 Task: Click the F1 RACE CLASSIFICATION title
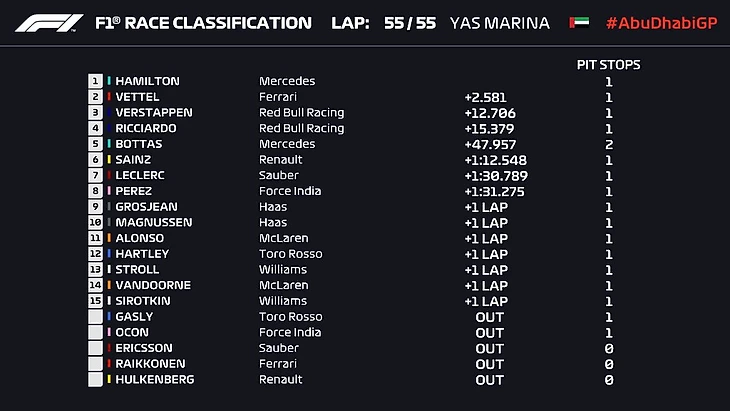(203, 23)
